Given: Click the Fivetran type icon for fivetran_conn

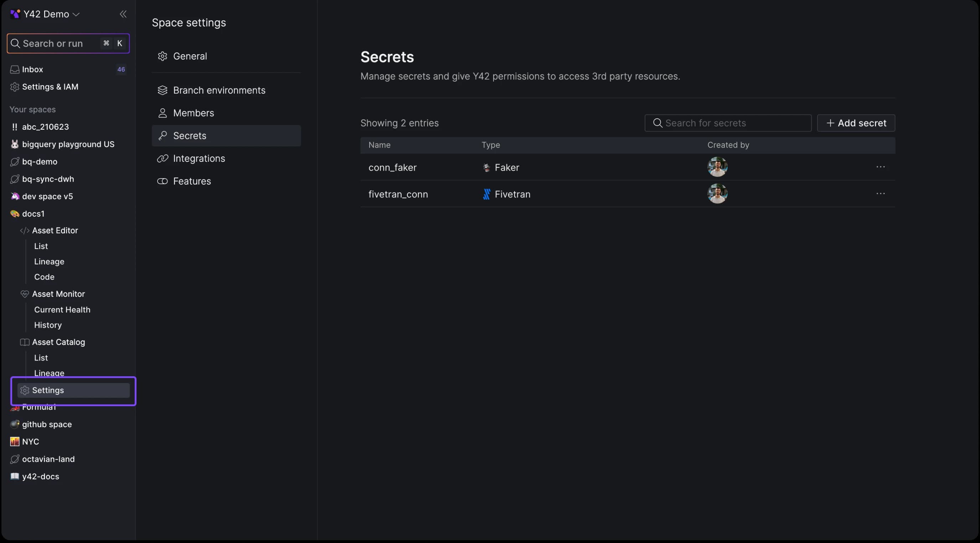Looking at the screenshot, I should pyautogui.click(x=486, y=194).
